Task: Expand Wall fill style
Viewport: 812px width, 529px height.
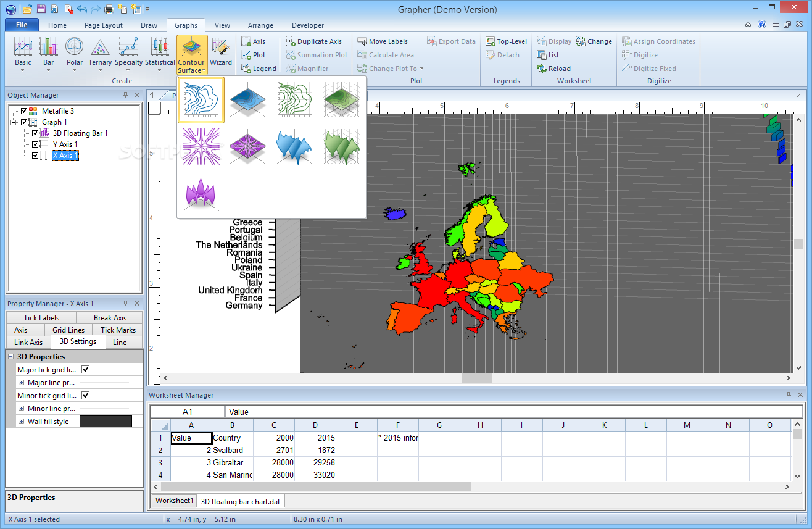Action: (21, 422)
